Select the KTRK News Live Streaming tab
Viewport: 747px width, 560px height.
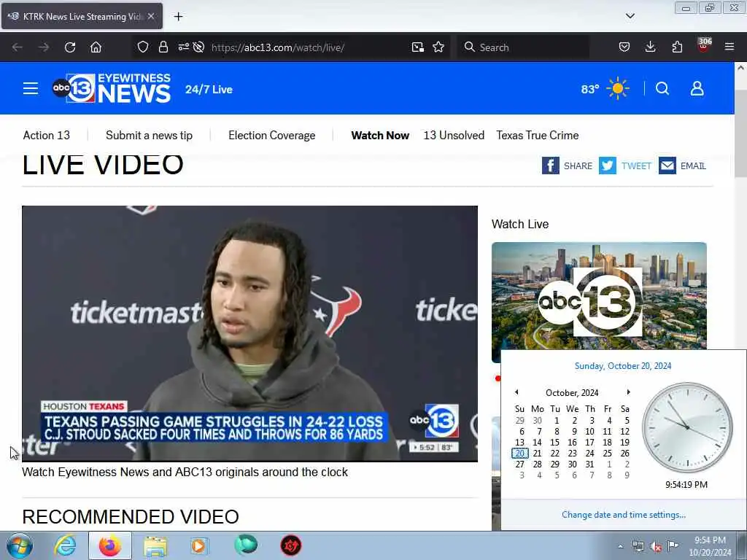[82, 16]
